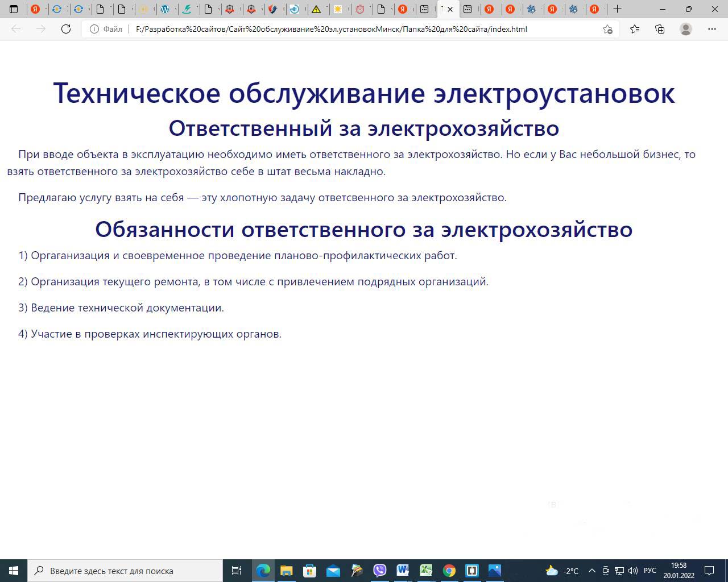View site information next to Файл
Viewport: 728px width, 582px height.
click(94, 29)
